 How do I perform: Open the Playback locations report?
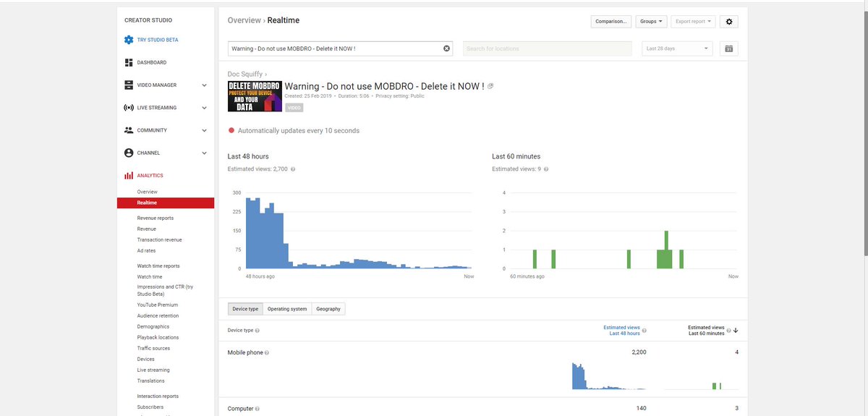point(158,337)
